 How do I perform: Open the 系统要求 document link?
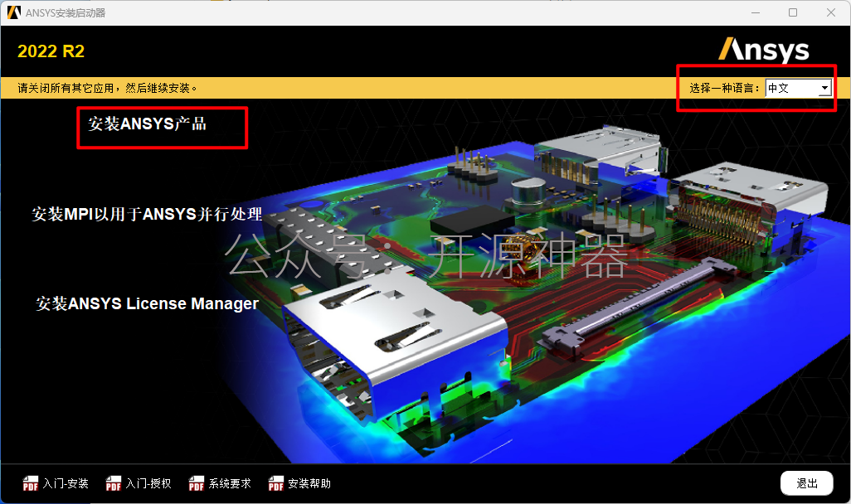(x=230, y=483)
